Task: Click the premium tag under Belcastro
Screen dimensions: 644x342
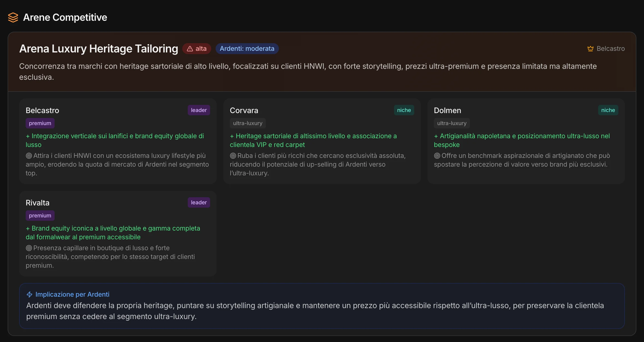Action: tap(40, 123)
